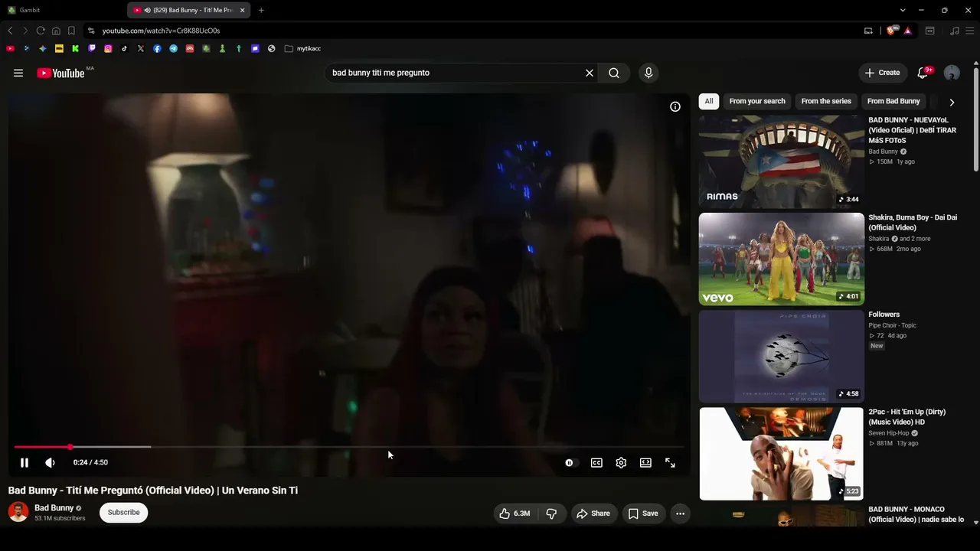
Task: Open the player settings gear
Action: pyautogui.click(x=621, y=462)
